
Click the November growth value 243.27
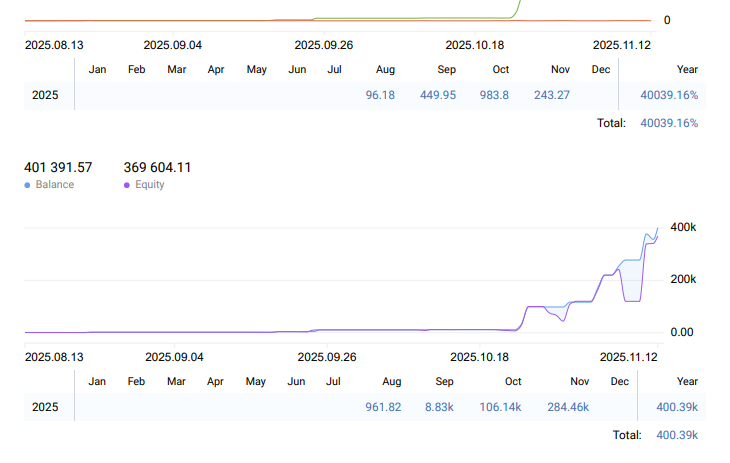click(552, 95)
